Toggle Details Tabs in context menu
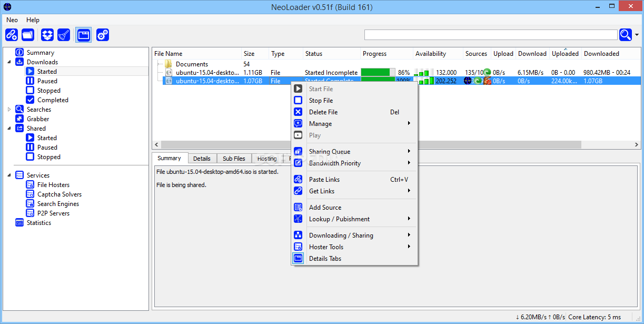Viewport: 644px width, 324px height. 354,259
